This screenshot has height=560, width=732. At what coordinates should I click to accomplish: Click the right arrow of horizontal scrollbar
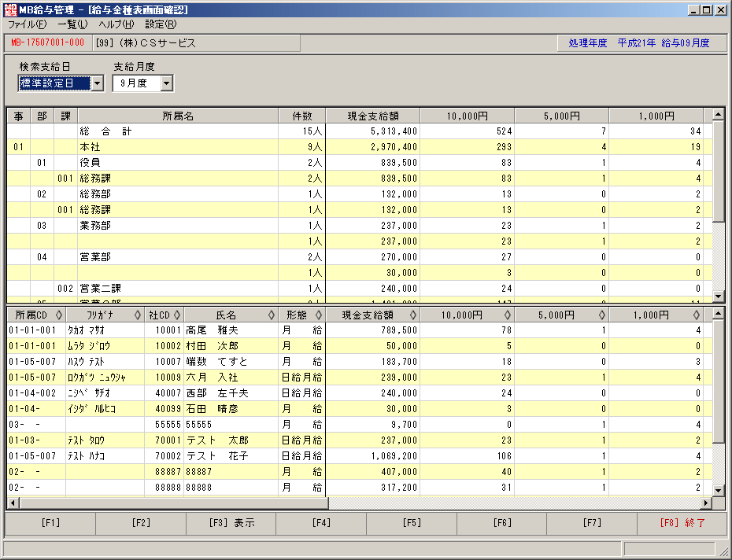(706, 503)
